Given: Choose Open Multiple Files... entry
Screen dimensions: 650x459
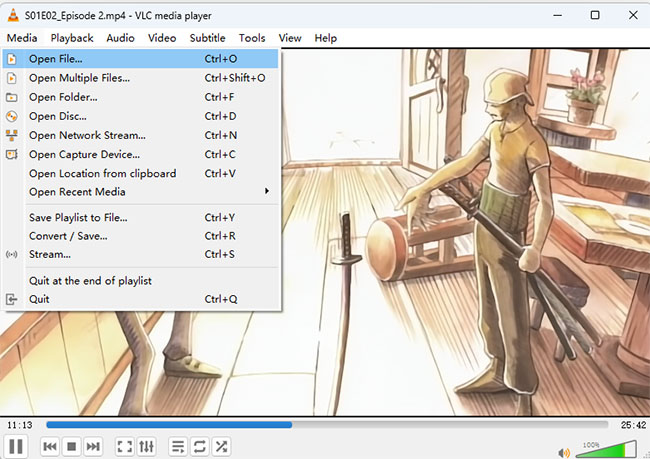Looking at the screenshot, I should (141, 78).
